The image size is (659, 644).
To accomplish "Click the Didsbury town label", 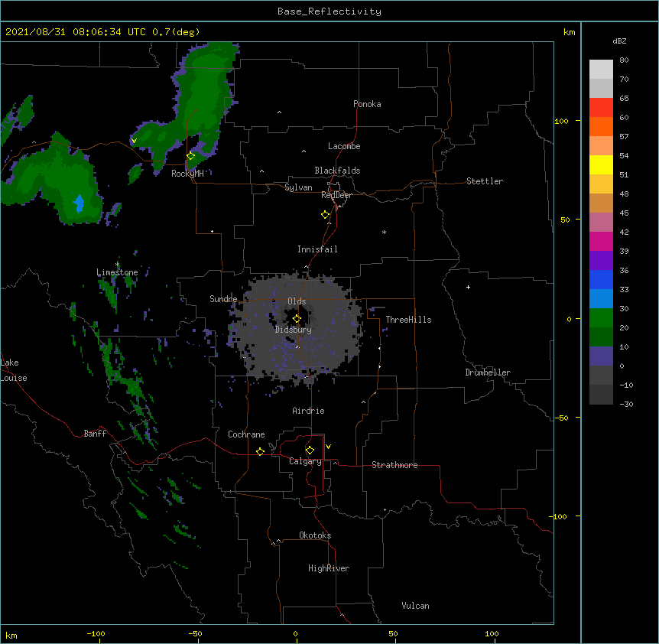I will (294, 330).
